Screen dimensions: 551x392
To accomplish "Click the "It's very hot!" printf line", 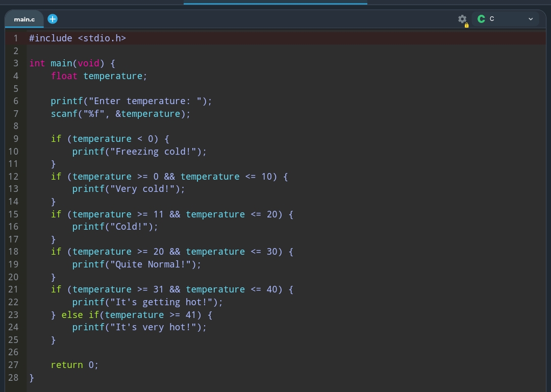I will tap(139, 327).
